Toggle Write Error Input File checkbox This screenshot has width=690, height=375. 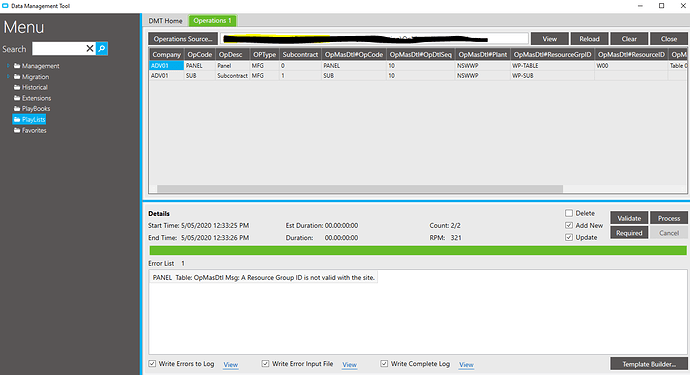[x=265, y=364]
